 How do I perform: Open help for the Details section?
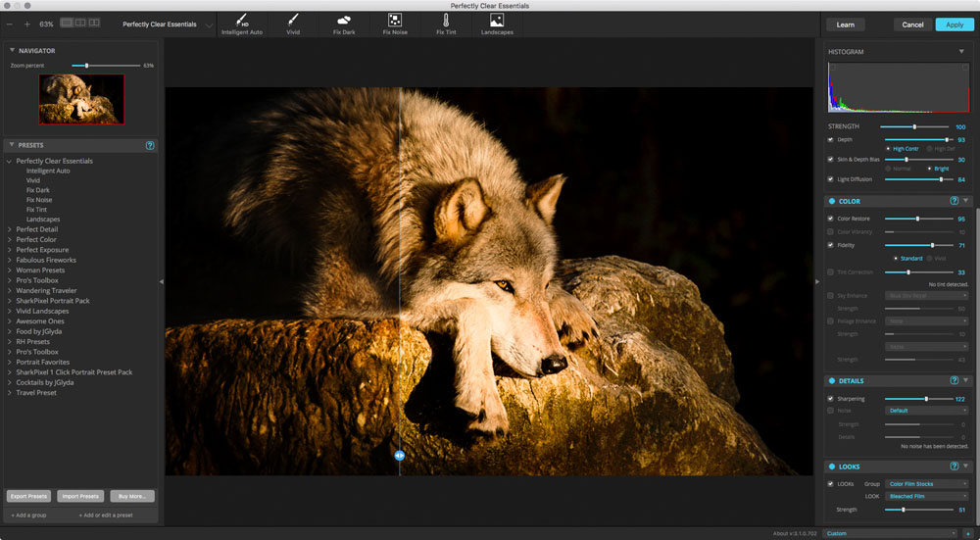954,380
